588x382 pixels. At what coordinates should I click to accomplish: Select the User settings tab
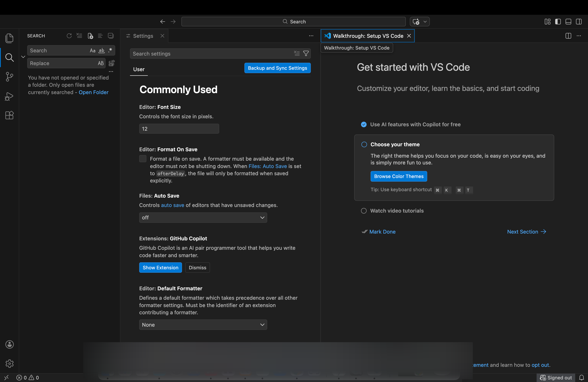point(139,69)
